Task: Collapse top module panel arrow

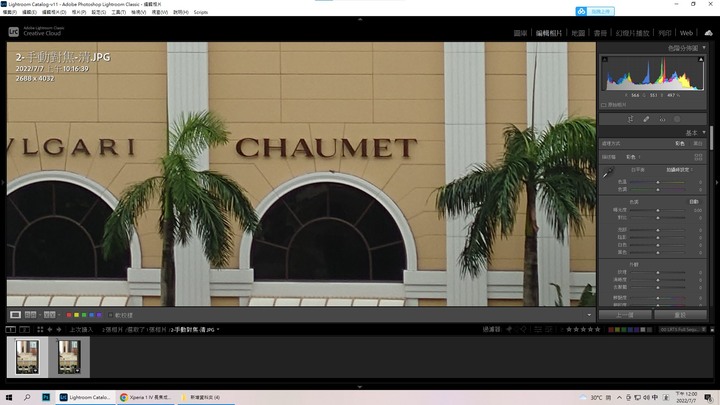Action: (360, 19)
